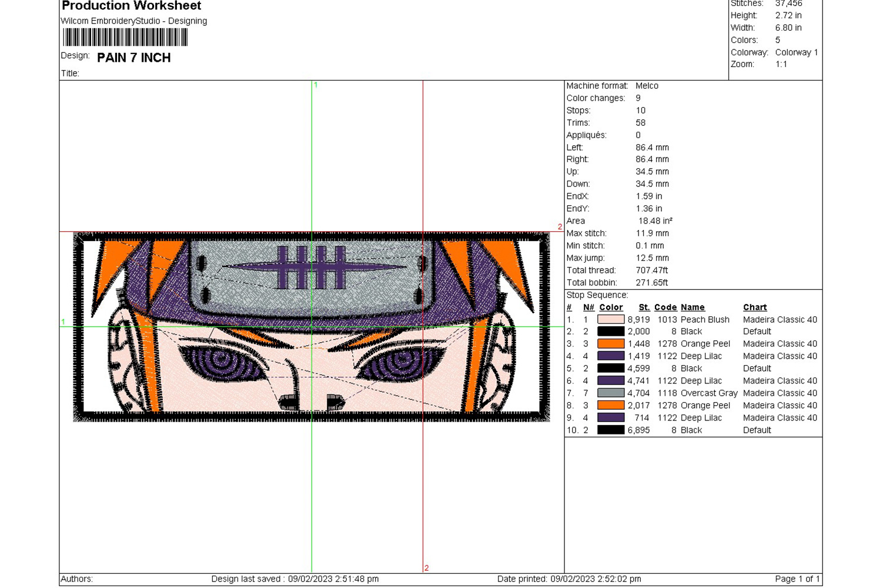
Task: Click the 'Colorway 1' value
Action: [x=797, y=52]
